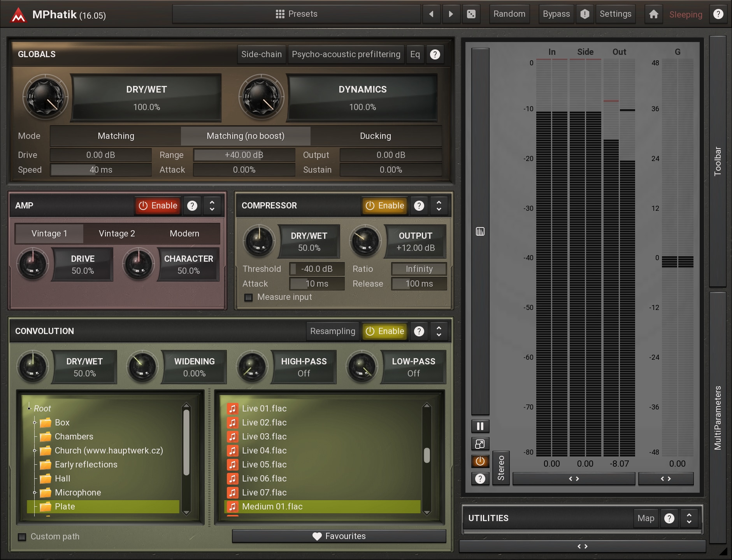
Task: Click the Range +40.00 dB slider
Action: pyautogui.click(x=244, y=155)
